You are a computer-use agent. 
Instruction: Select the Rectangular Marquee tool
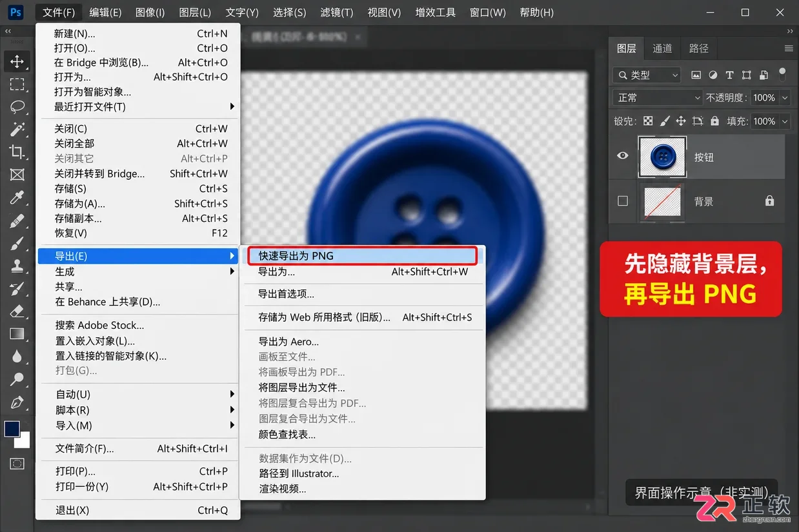[x=17, y=84]
